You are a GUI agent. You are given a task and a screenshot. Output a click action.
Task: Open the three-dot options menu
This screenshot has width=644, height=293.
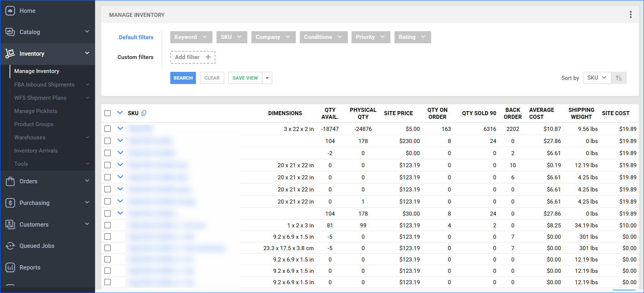pyautogui.click(x=630, y=15)
